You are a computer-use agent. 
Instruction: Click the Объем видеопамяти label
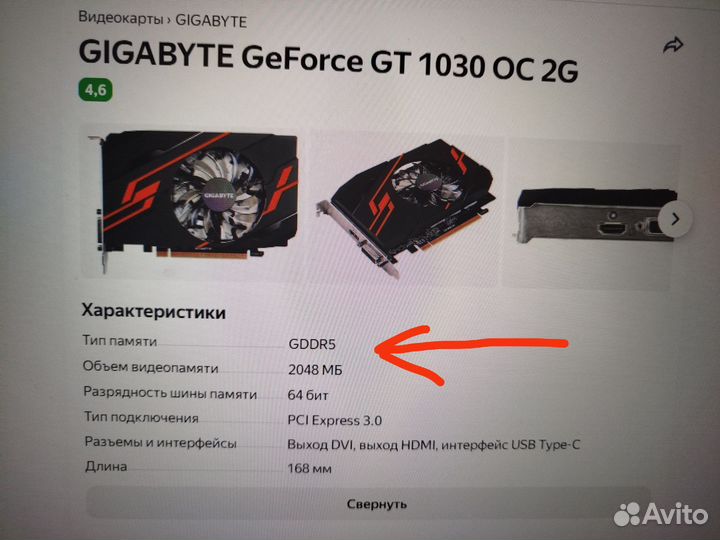(x=151, y=367)
